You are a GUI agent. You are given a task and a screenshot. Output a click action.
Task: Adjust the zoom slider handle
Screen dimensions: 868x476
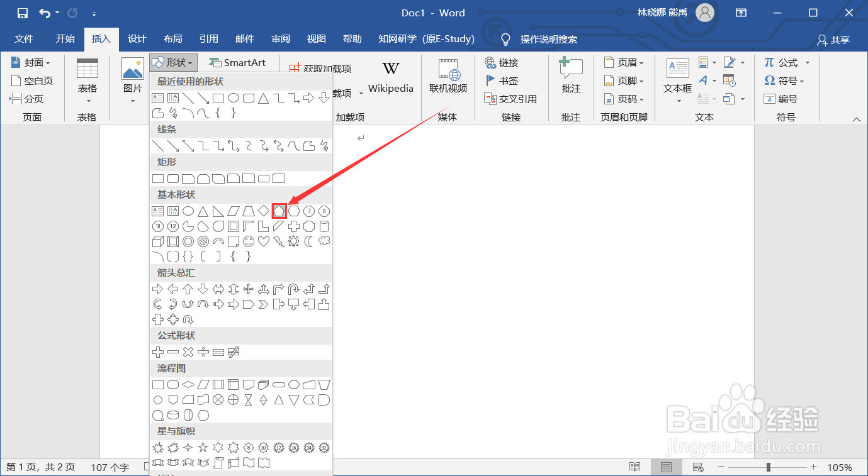(769, 467)
